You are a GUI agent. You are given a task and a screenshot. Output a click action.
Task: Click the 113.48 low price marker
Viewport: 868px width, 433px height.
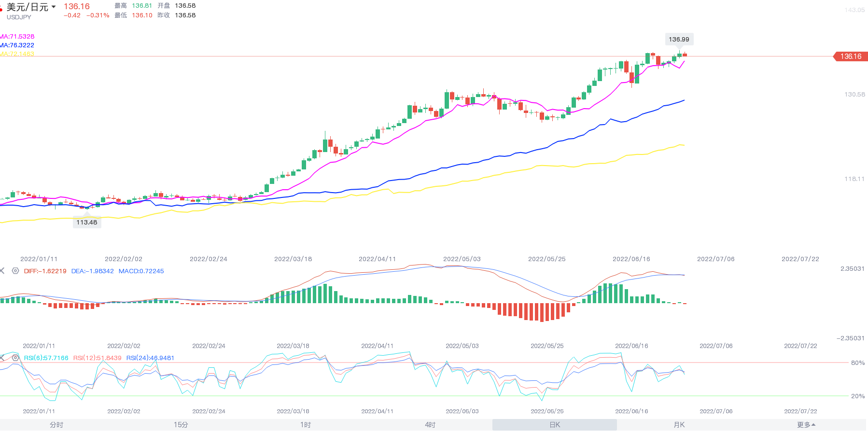87,222
